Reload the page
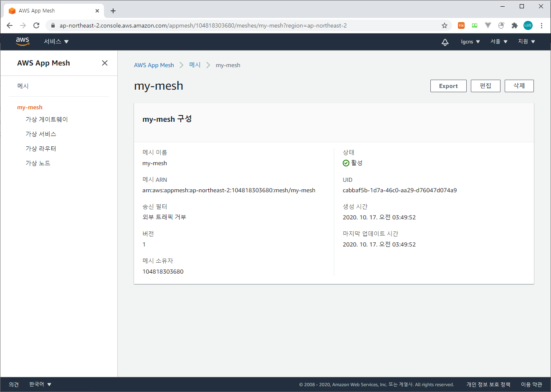 coord(36,25)
